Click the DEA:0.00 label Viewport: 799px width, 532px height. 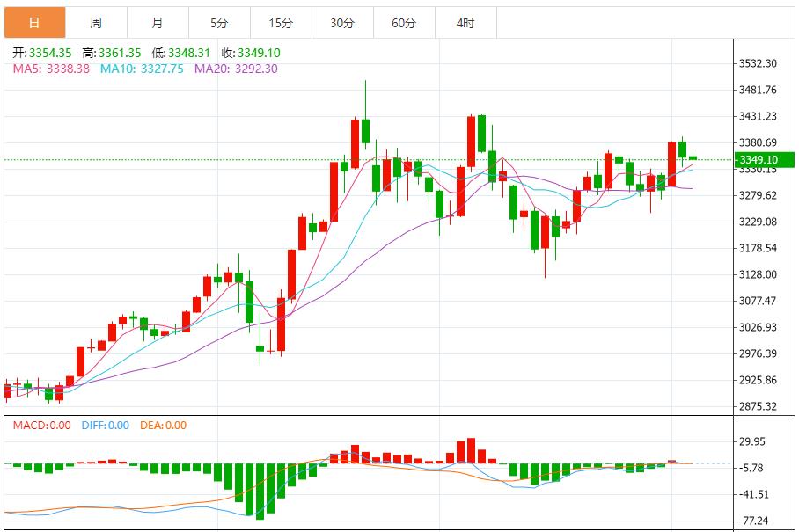point(163,426)
